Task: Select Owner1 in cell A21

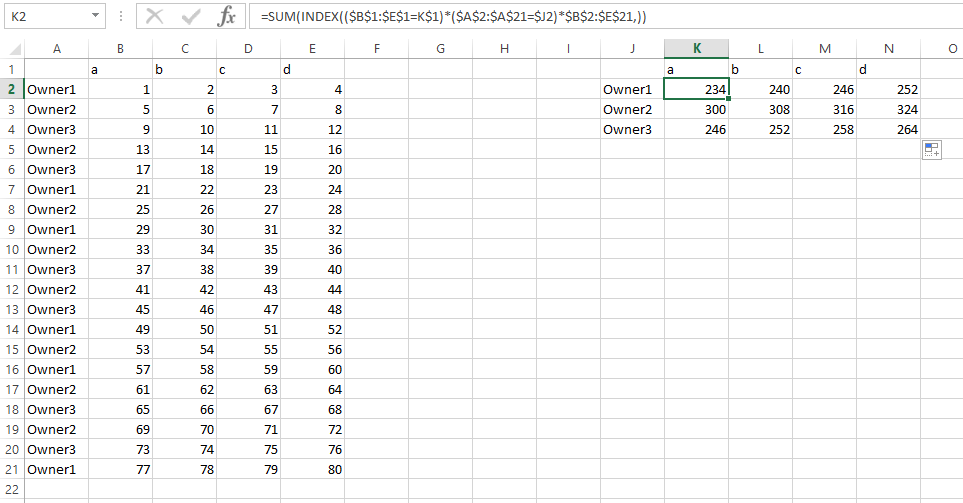Action: pos(57,469)
